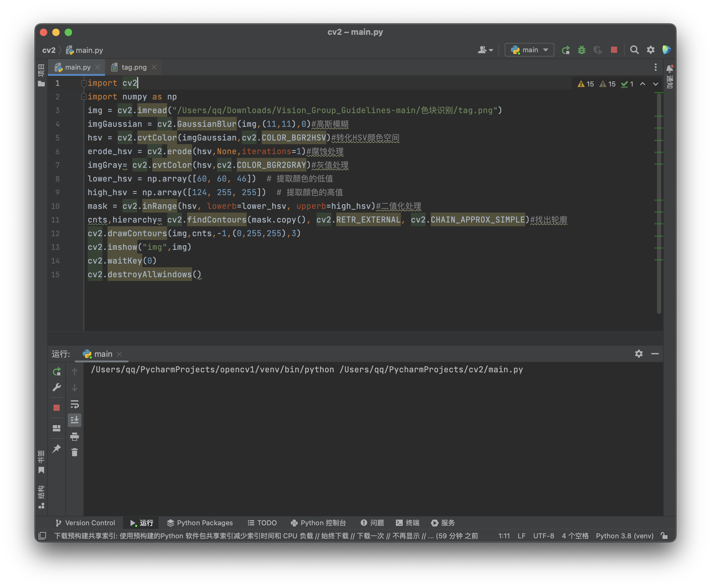
Task: Toggle soft-wrap in run console
Action: coord(75,404)
